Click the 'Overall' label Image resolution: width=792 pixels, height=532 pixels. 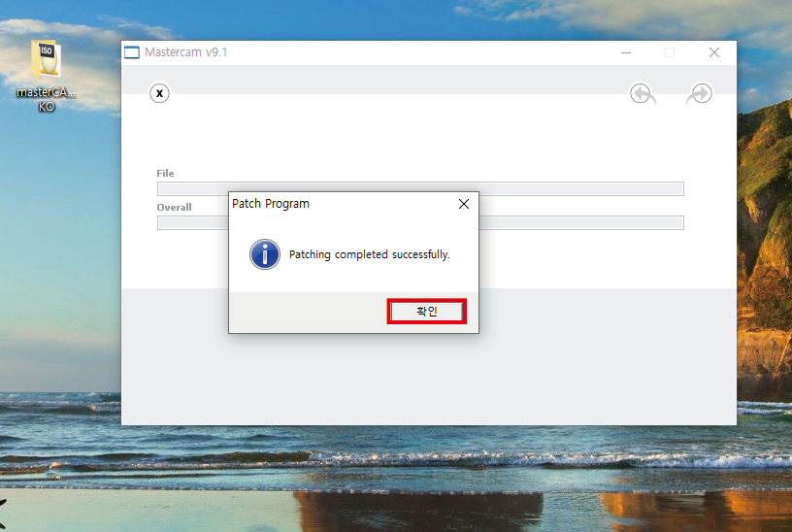pyautogui.click(x=175, y=207)
